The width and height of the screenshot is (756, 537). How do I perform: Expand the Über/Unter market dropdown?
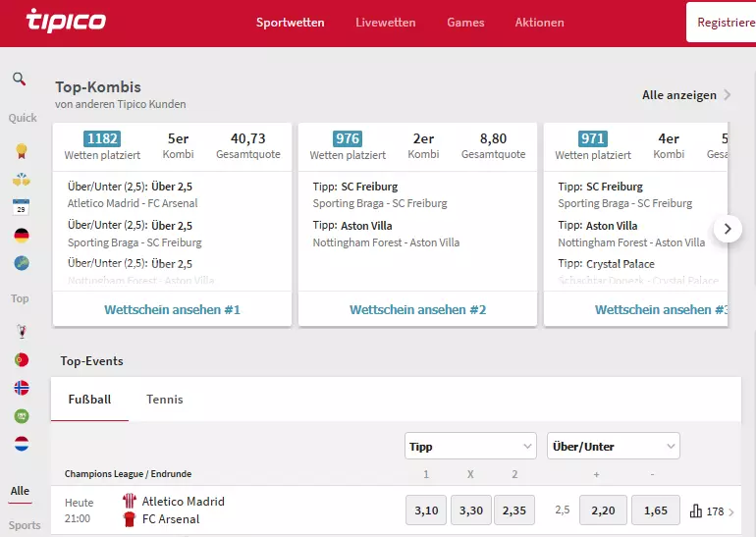[614, 447]
